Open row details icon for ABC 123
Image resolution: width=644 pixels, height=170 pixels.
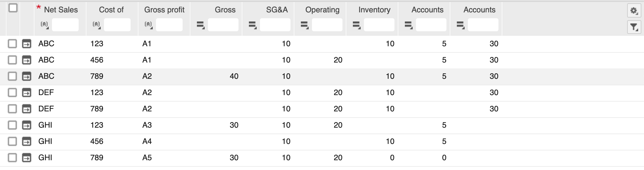(x=27, y=44)
